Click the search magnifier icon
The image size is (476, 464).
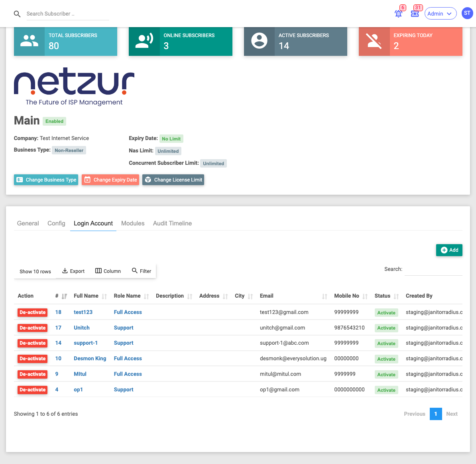(x=17, y=14)
